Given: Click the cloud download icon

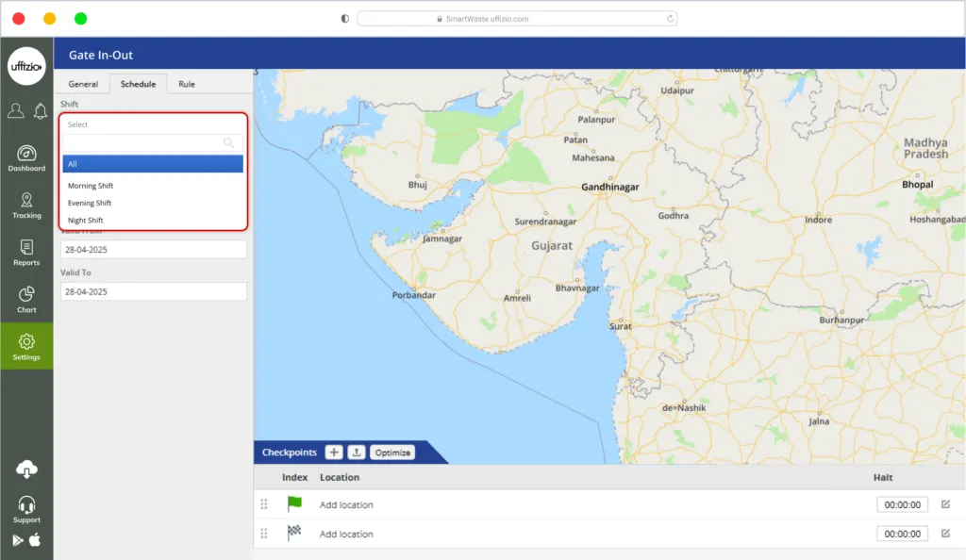Looking at the screenshot, I should [26, 469].
